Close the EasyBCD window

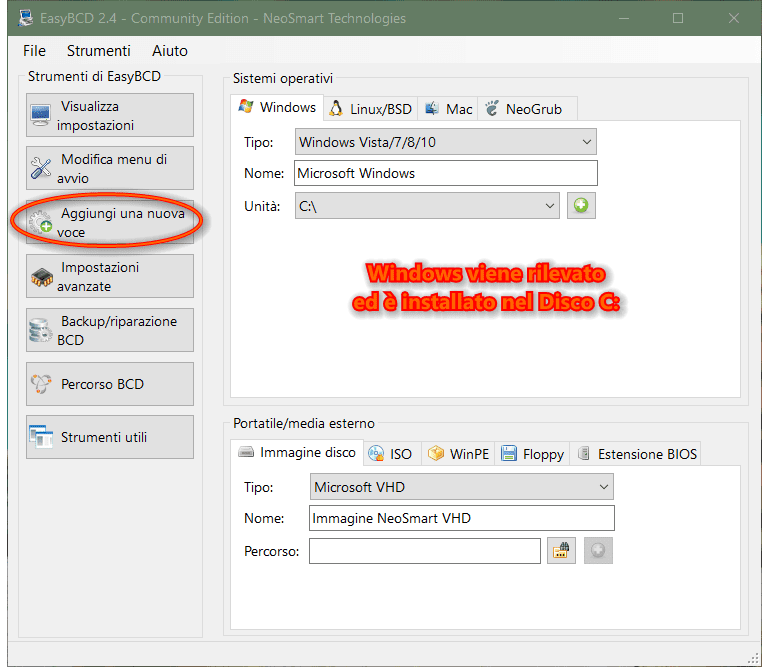click(734, 18)
